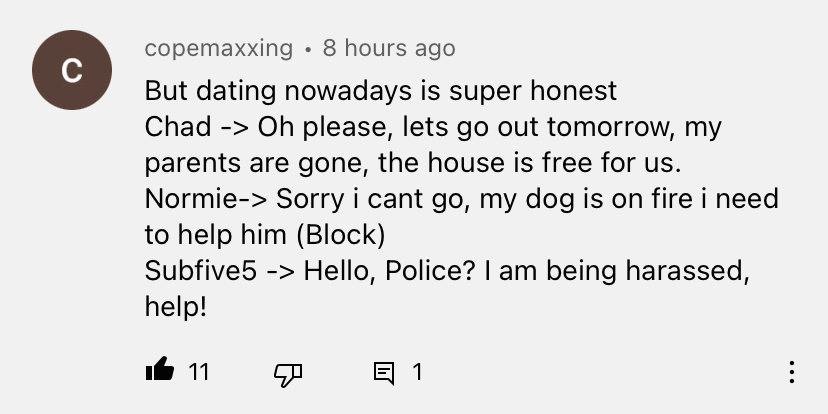This screenshot has width=828, height=414.
Task: Open the three-dot more options menu
Action: (792, 372)
